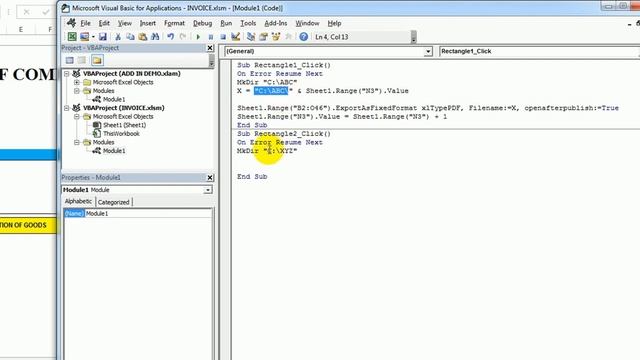640x360 pixels.
Task: Open the Debug menu
Action: click(202, 23)
